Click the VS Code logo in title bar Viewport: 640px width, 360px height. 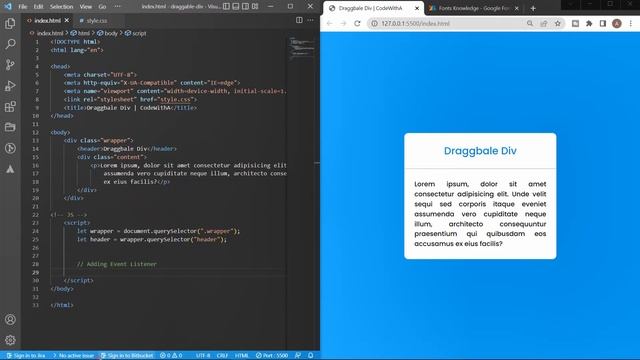[8, 7]
